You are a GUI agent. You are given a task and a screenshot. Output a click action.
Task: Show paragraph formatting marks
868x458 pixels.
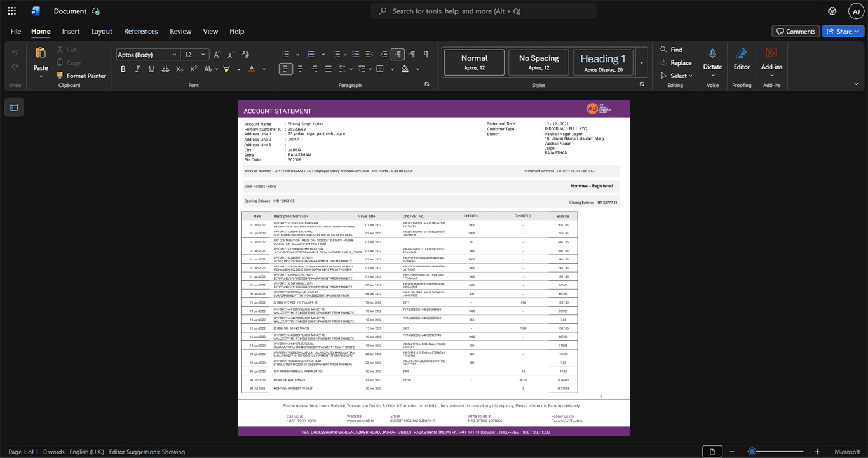click(426, 55)
